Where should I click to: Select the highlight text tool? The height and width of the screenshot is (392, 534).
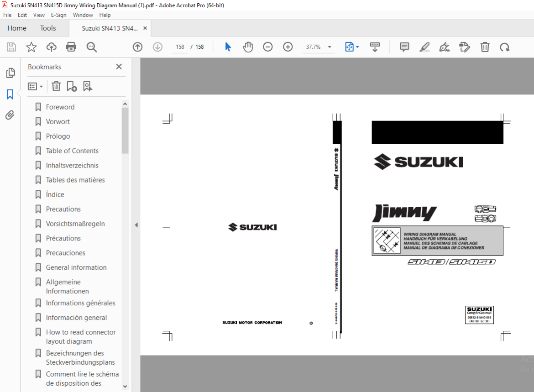[x=424, y=47]
